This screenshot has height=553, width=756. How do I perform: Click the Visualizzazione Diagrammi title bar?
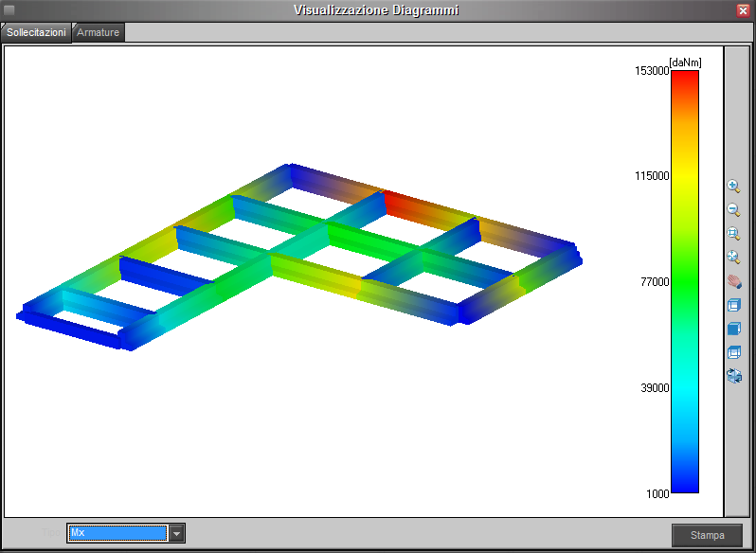click(x=378, y=9)
